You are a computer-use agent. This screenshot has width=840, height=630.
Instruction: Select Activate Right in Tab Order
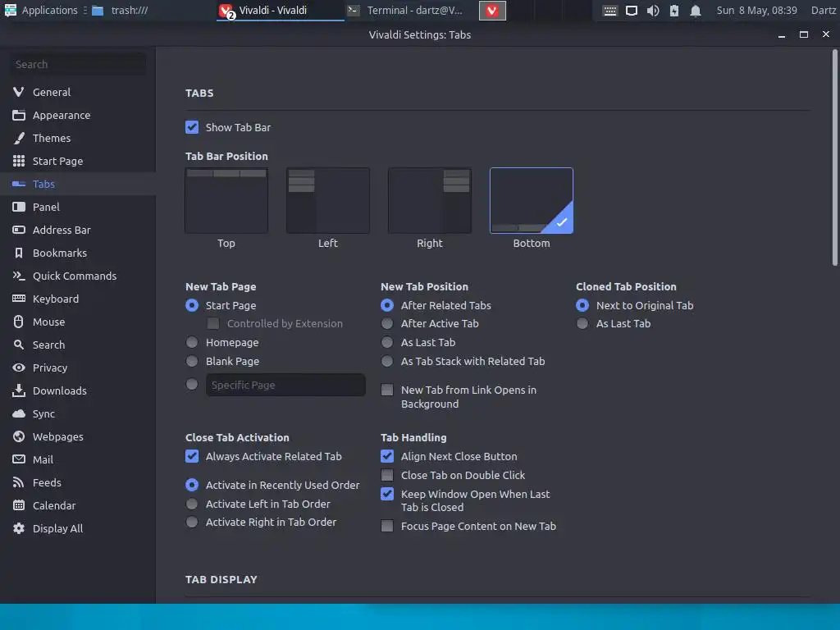(x=192, y=522)
